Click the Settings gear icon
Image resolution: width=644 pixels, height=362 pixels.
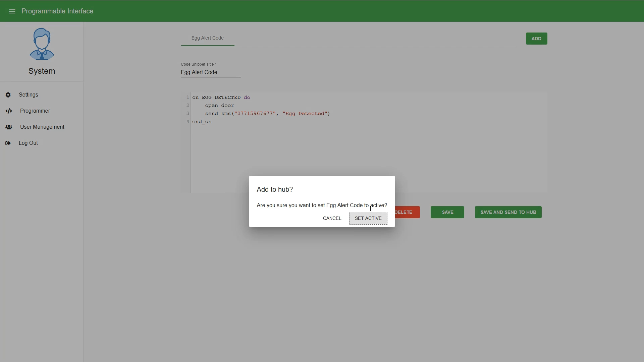pos(8,95)
